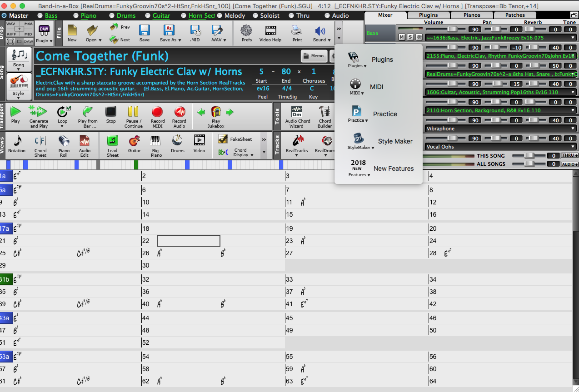Viewport: 579px width, 392px height.
Task: Open the Audio Edit view
Action: (85, 146)
